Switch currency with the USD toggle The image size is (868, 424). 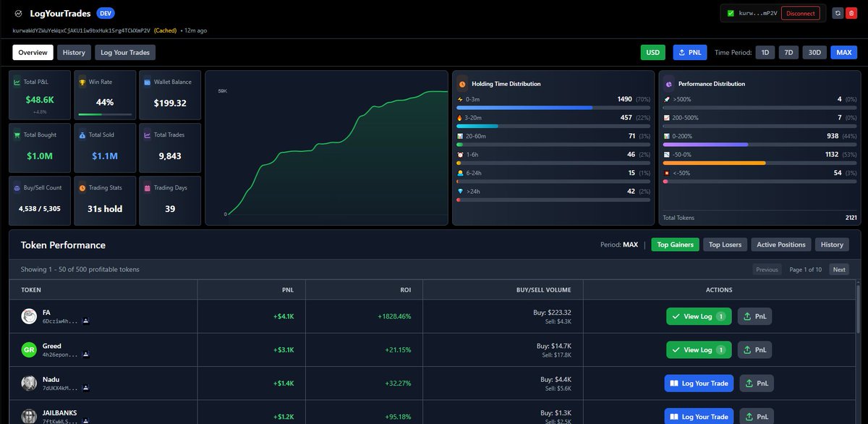coord(652,52)
